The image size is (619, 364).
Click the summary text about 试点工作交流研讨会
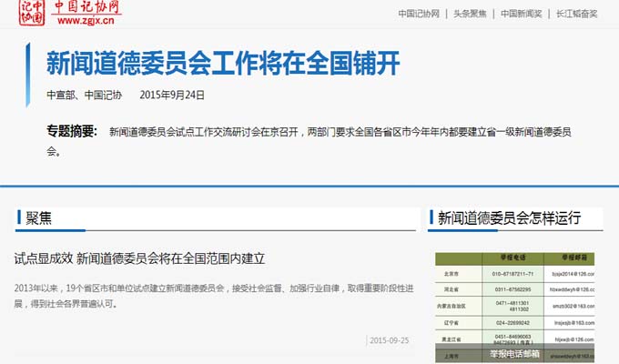tap(339, 133)
